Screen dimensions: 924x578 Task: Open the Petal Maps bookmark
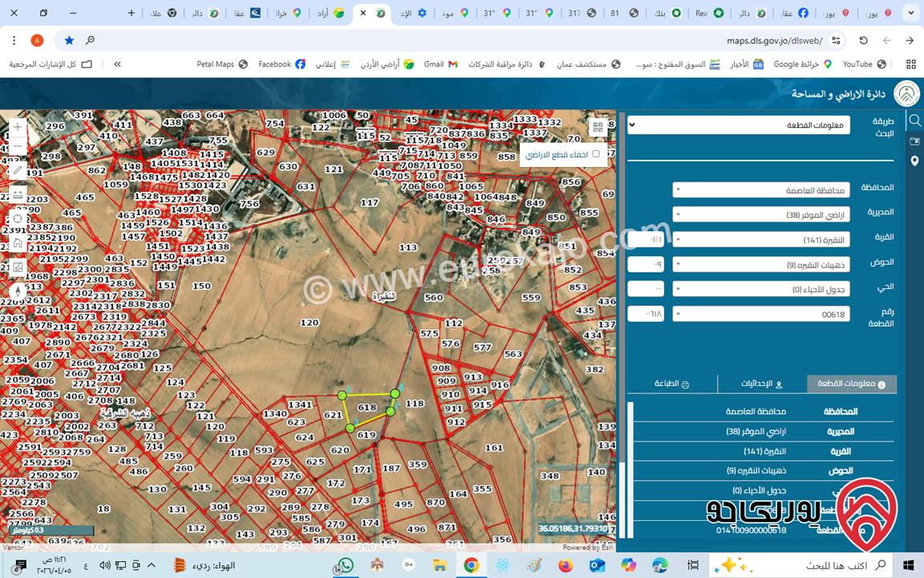coord(222,64)
